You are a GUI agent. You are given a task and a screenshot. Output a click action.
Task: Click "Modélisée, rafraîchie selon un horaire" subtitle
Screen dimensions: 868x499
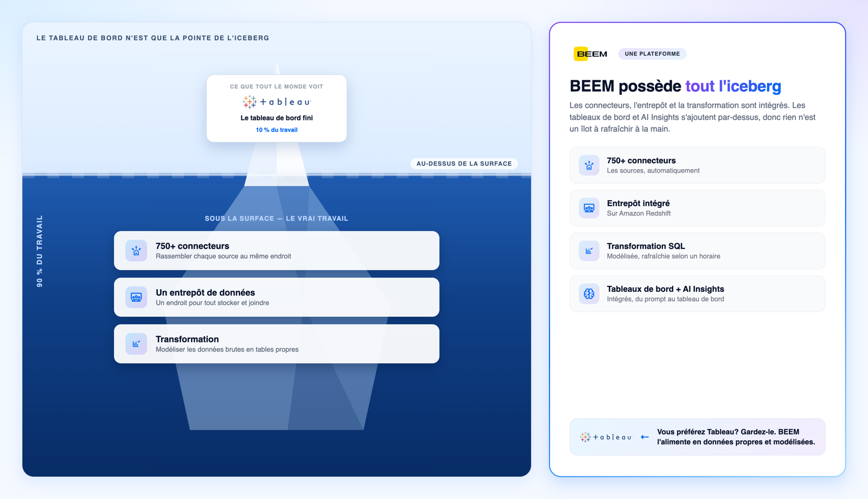663,256
